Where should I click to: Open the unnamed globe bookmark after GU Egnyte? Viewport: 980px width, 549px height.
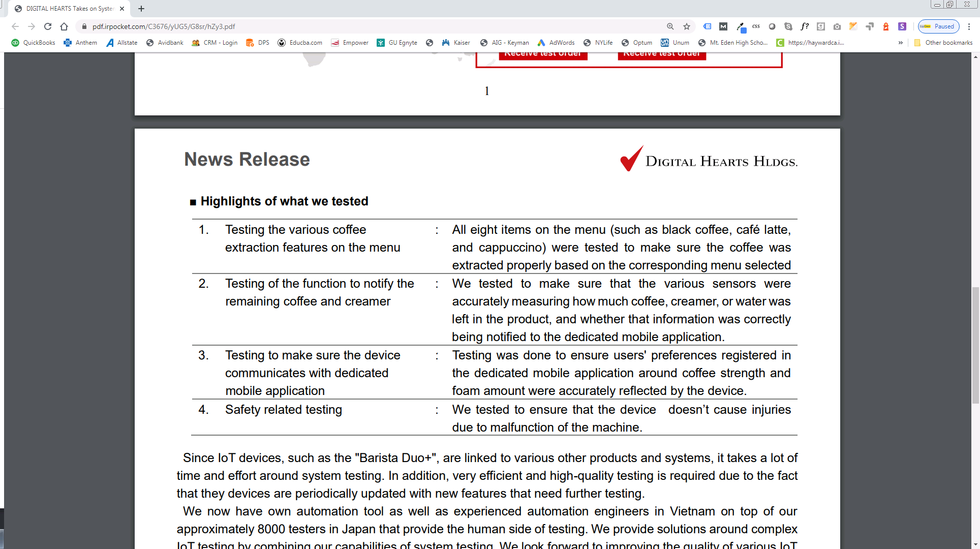click(430, 43)
